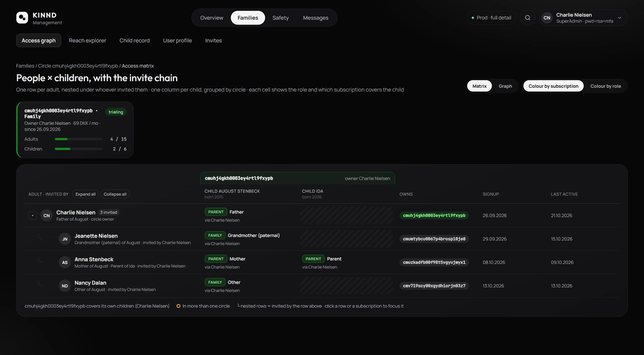Open the User profile sub-tab
Viewport: 644px width, 355px height.
[x=177, y=40]
